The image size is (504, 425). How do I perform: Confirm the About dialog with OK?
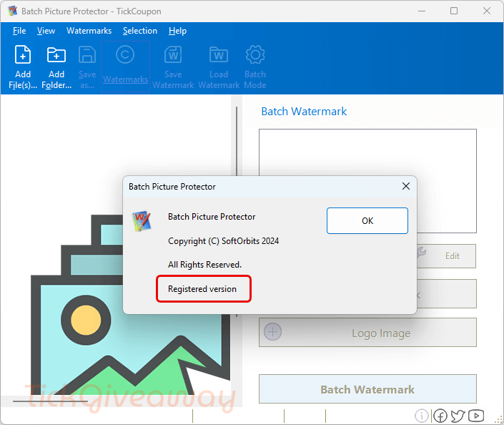click(x=367, y=220)
